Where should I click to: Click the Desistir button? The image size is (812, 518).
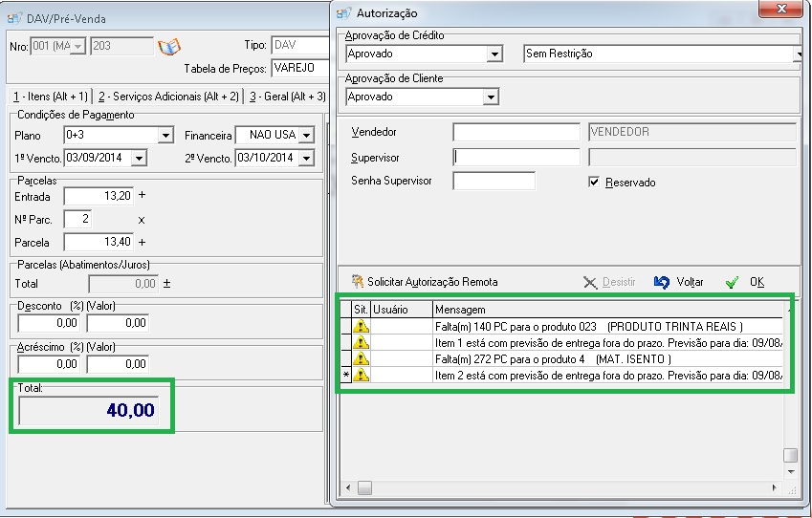click(x=609, y=282)
